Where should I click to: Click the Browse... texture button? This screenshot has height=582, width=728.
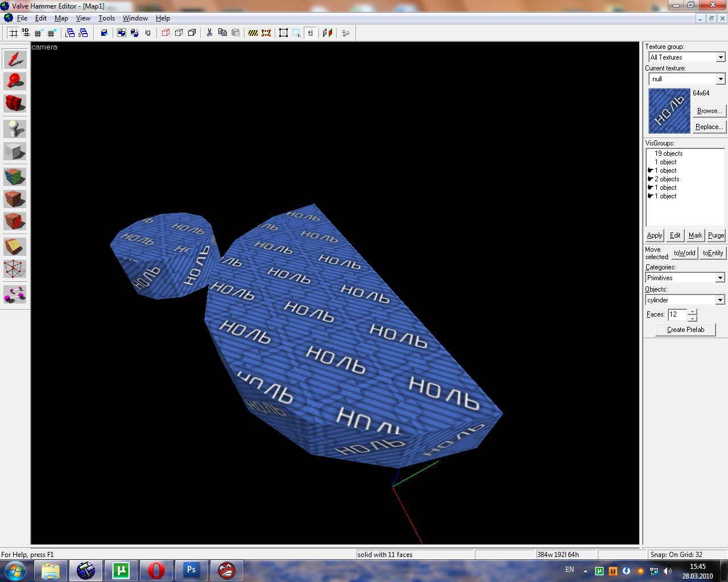click(709, 111)
